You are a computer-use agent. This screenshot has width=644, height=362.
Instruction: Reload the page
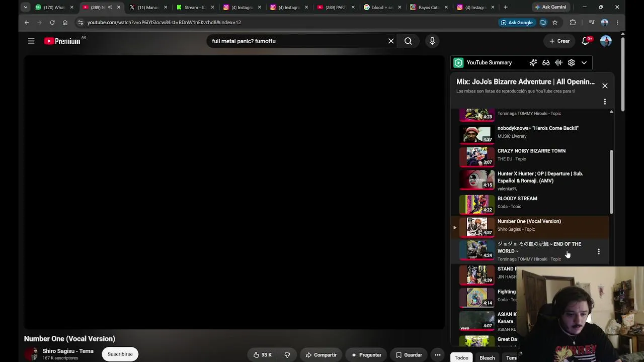tap(52, 23)
